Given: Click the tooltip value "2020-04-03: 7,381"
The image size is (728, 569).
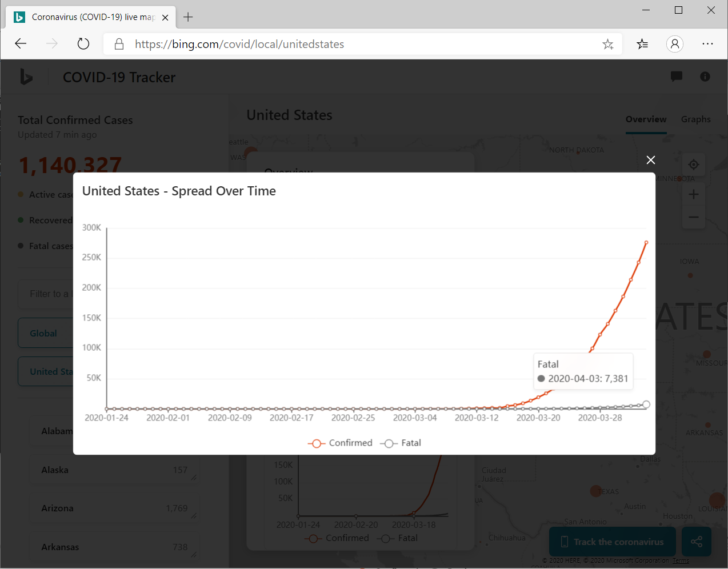Looking at the screenshot, I should coord(588,379).
